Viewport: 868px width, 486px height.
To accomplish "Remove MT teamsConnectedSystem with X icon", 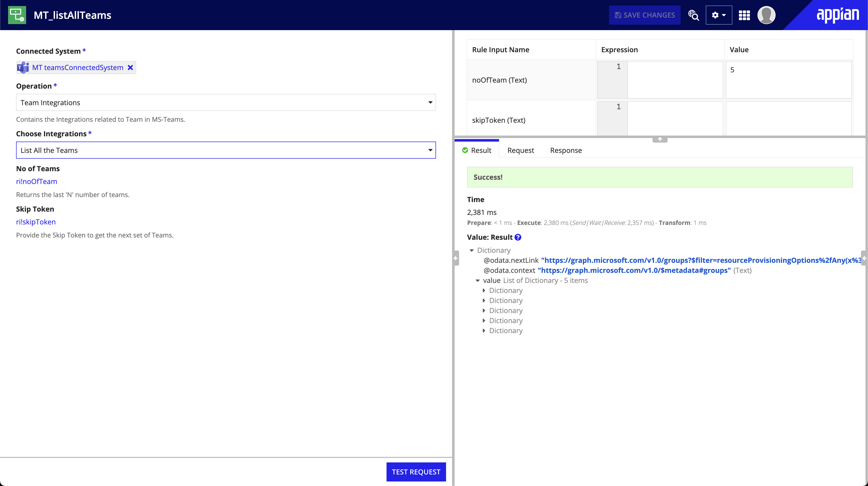I will click(130, 67).
